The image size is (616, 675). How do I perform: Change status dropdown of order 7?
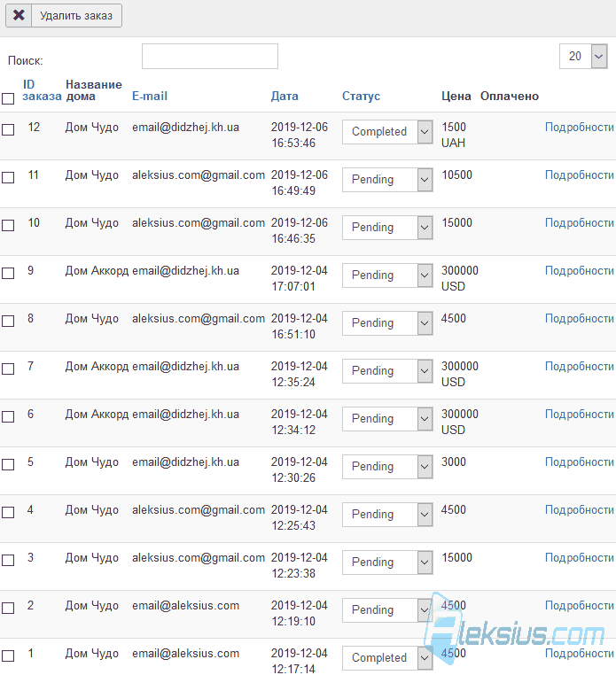pyautogui.click(x=387, y=370)
